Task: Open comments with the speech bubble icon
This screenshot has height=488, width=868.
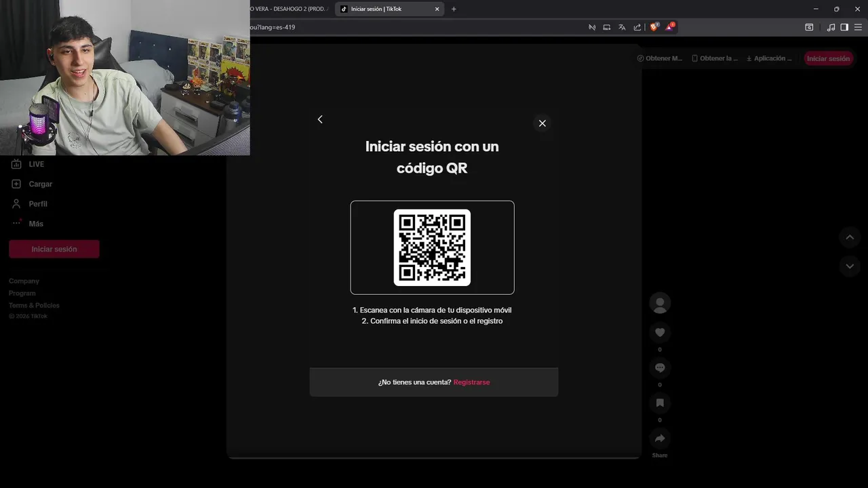Action: click(660, 367)
